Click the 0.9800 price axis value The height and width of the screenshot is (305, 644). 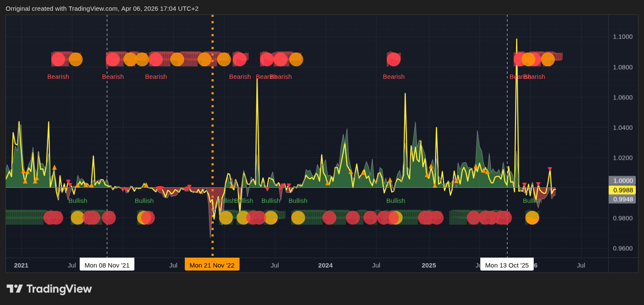622,218
